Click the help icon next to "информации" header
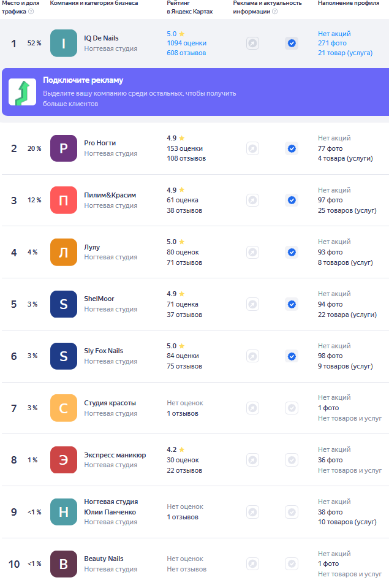The image size is (389, 588). (274, 11)
